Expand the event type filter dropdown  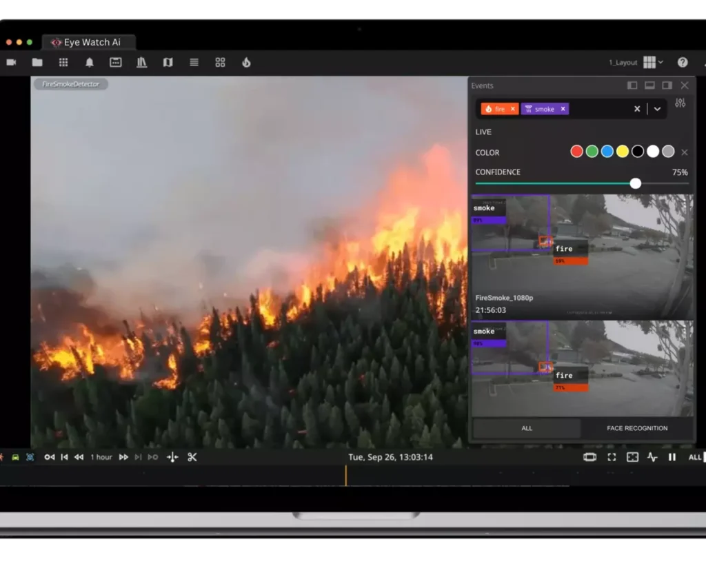658,109
